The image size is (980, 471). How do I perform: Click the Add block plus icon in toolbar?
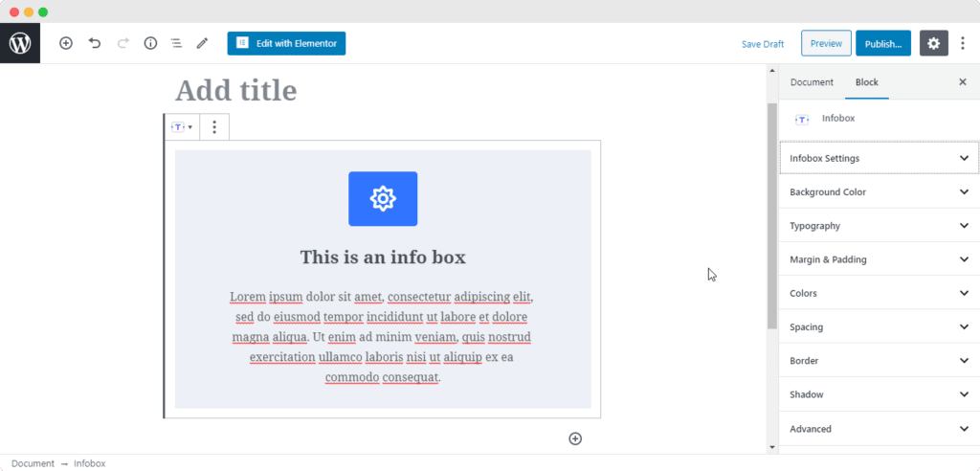66,43
